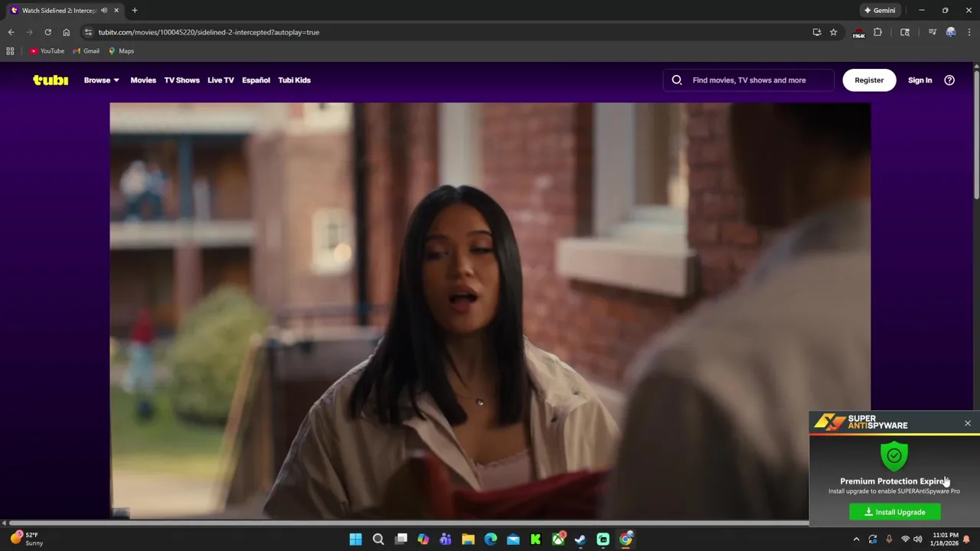Click the SUPERAntiSpyware logo
The height and width of the screenshot is (551, 980).
tap(861, 422)
